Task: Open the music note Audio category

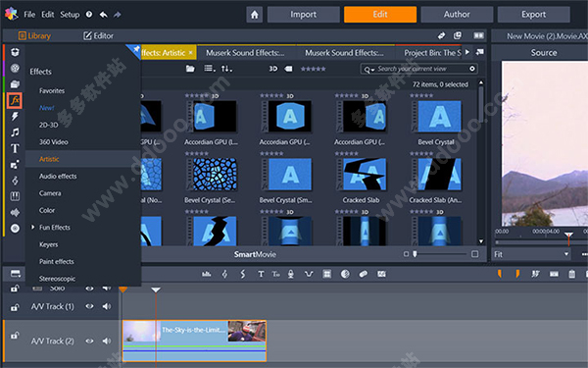Action: pos(15,132)
